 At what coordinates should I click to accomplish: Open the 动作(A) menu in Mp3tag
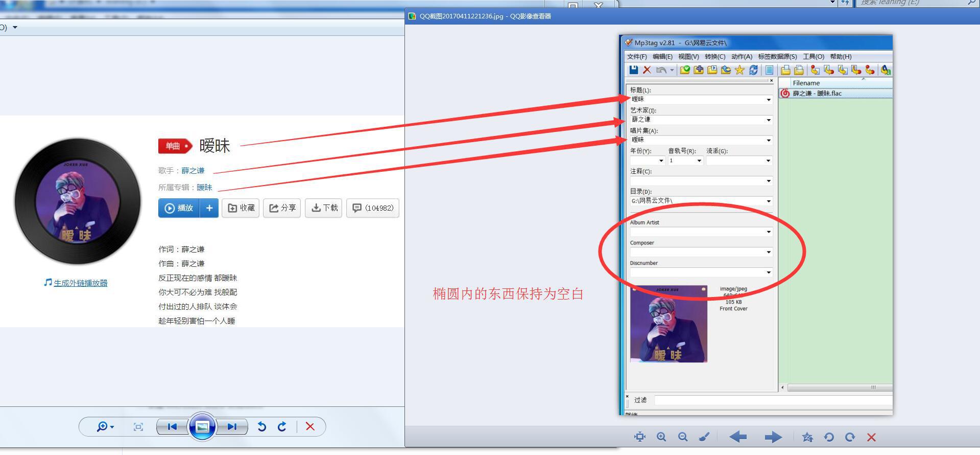click(742, 57)
